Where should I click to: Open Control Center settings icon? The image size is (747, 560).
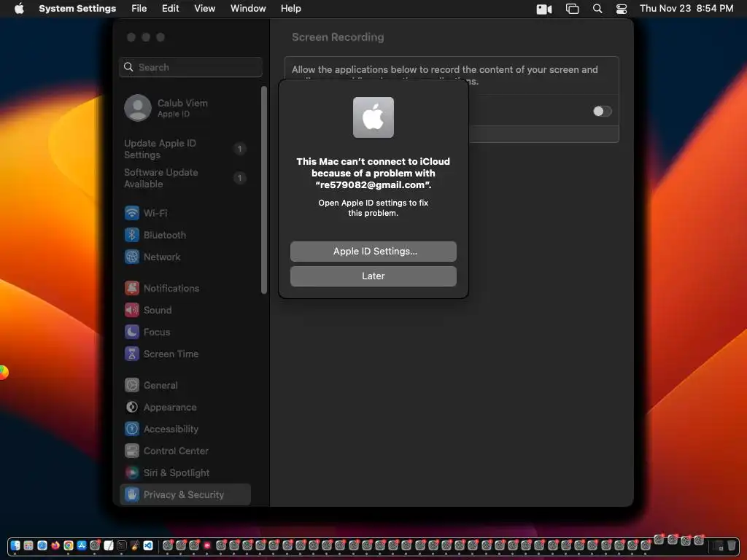132,451
